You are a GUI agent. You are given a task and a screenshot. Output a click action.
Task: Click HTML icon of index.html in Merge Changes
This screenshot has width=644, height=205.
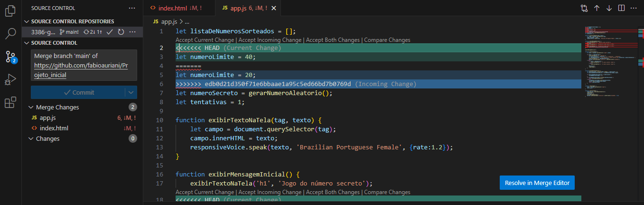click(x=34, y=128)
